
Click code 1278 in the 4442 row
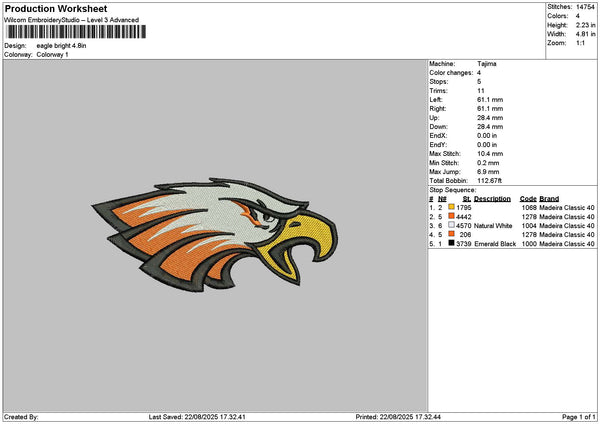pos(529,217)
